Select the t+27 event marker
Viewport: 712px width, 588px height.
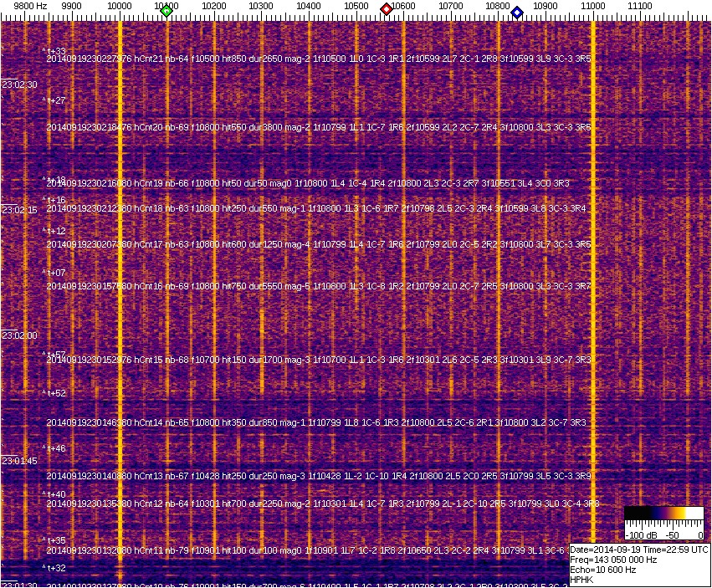(55, 100)
